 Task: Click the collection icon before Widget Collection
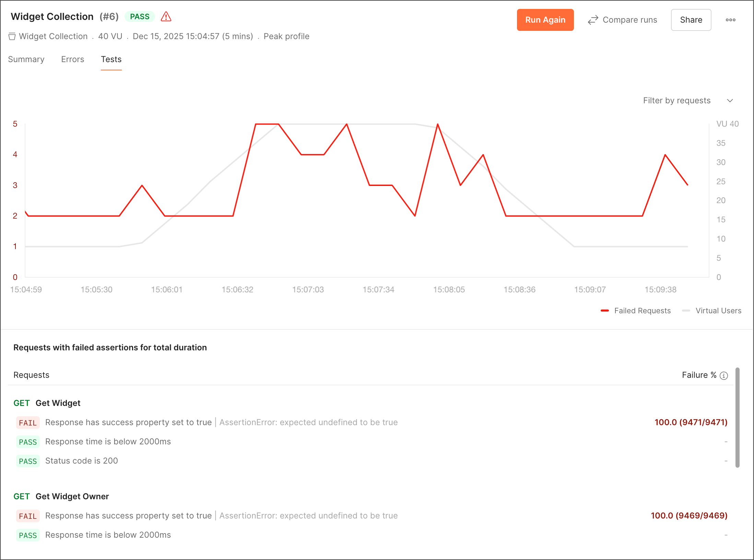tap(12, 36)
